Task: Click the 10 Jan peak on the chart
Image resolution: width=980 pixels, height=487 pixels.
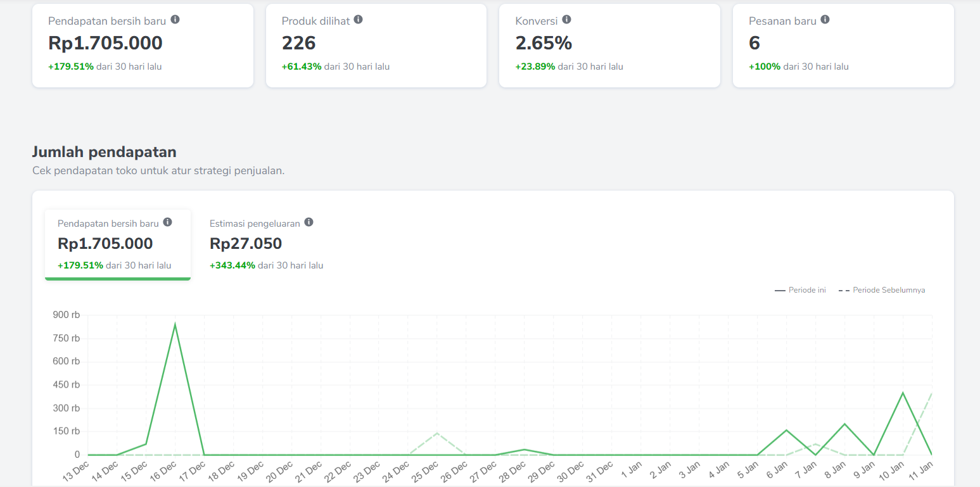Action: click(903, 393)
